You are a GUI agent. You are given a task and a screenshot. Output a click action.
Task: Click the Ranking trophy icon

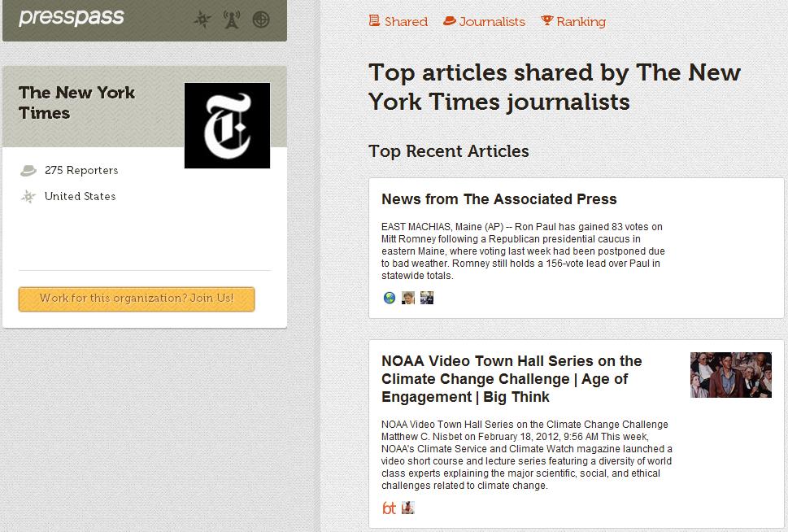pyautogui.click(x=546, y=20)
